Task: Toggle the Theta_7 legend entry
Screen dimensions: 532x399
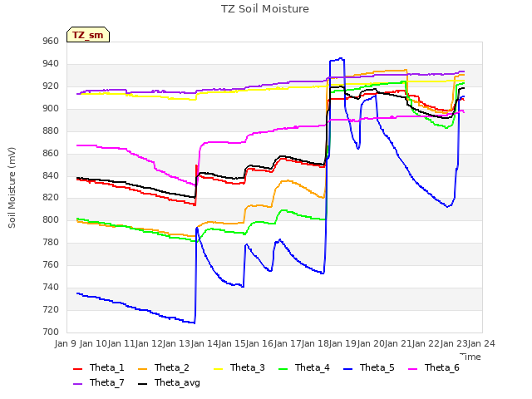Action: coord(99,382)
